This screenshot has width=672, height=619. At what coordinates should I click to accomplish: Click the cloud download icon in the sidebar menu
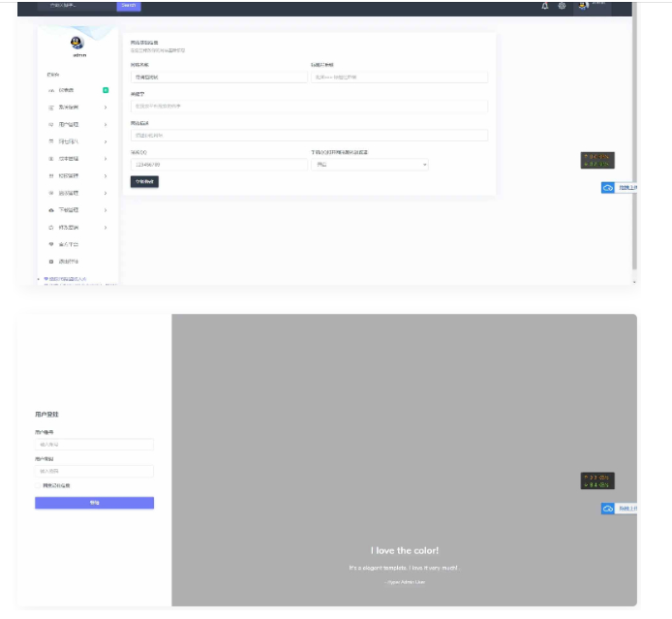[x=51, y=210]
